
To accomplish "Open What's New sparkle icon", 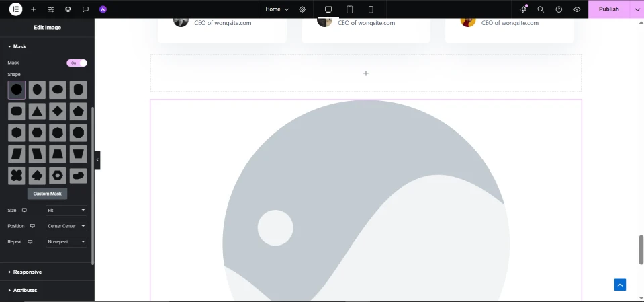I will tap(523, 9).
